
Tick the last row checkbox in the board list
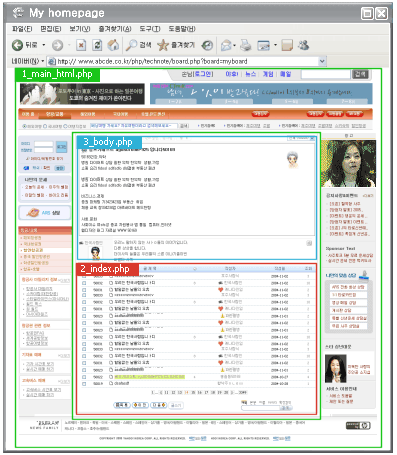pos(84,384)
